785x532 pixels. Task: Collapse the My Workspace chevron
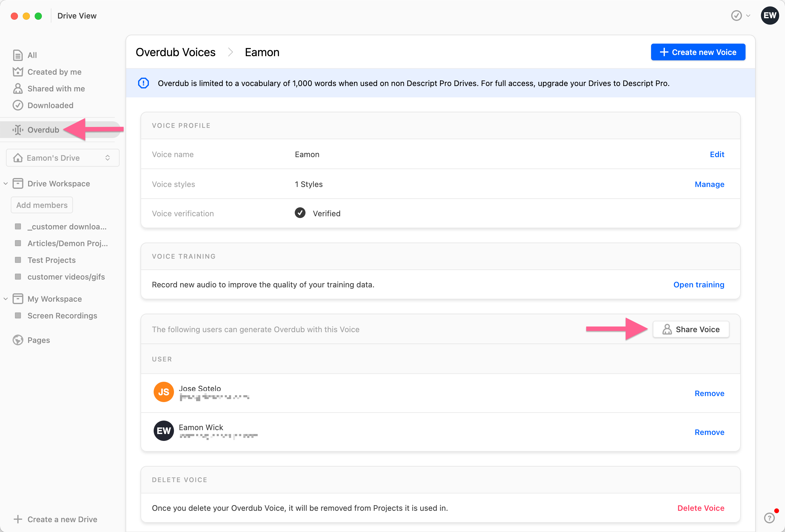[6, 299]
